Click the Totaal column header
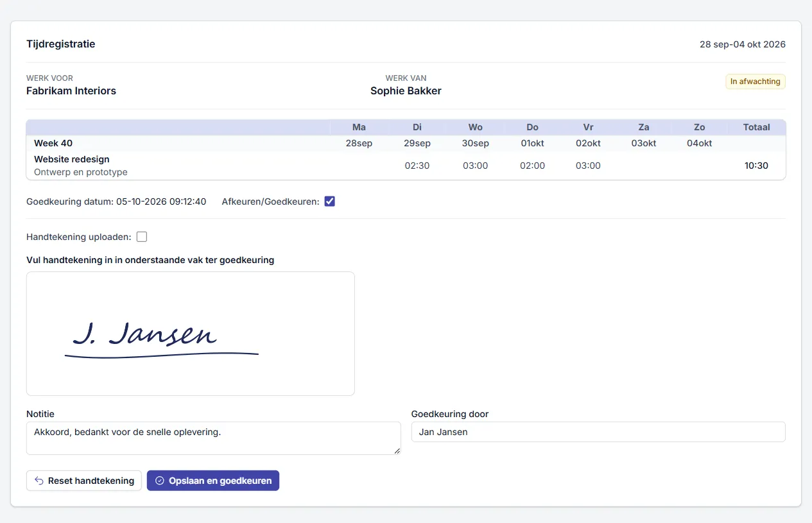The image size is (812, 523). 757,127
